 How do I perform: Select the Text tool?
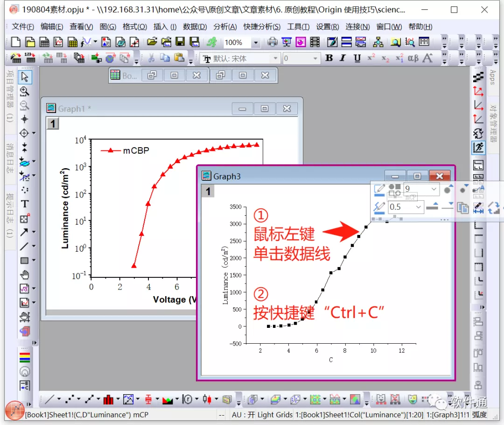pyautogui.click(x=25, y=204)
